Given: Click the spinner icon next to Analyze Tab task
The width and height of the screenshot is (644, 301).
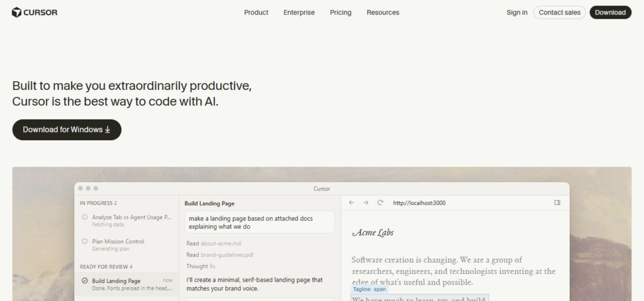Looking at the screenshot, I should [x=85, y=217].
